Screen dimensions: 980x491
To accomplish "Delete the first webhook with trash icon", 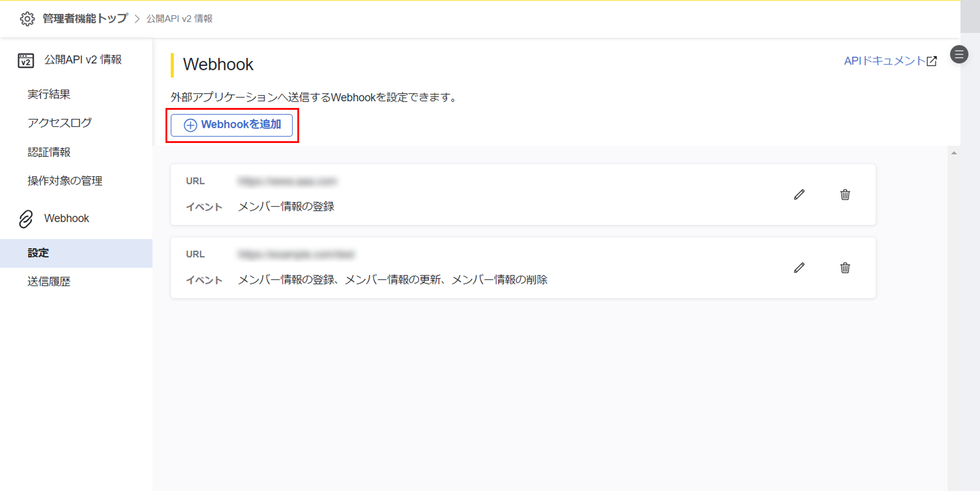I will click(845, 195).
